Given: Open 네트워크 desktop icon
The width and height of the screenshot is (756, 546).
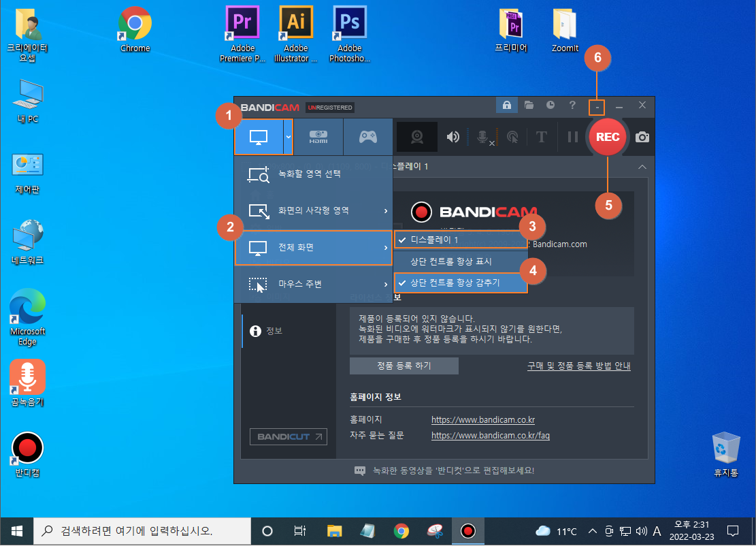Looking at the screenshot, I should pos(27,242).
